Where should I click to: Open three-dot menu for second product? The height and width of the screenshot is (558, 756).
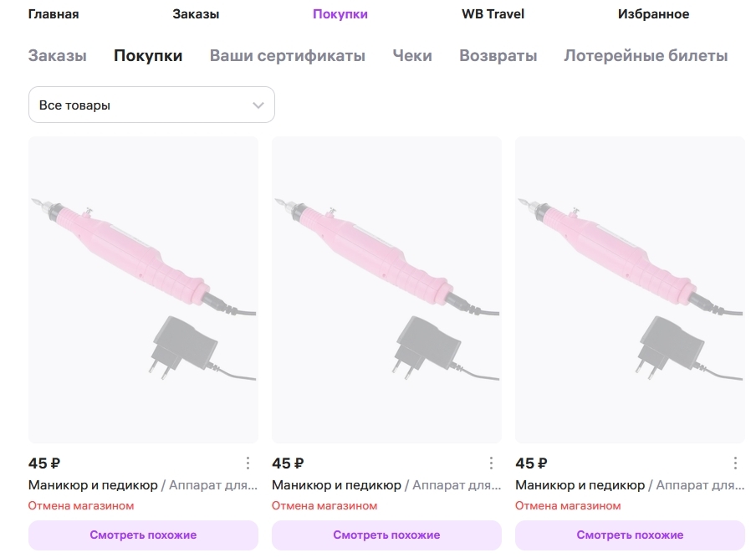(x=492, y=463)
